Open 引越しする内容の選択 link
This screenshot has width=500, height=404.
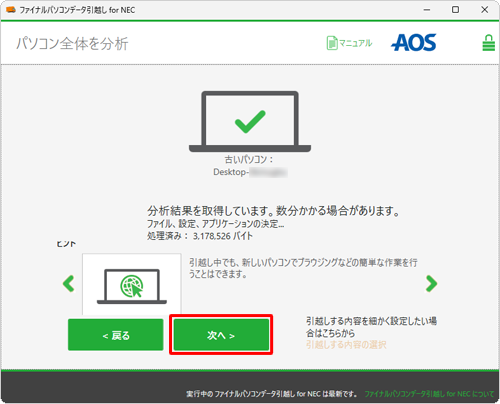(x=346, y=345)
